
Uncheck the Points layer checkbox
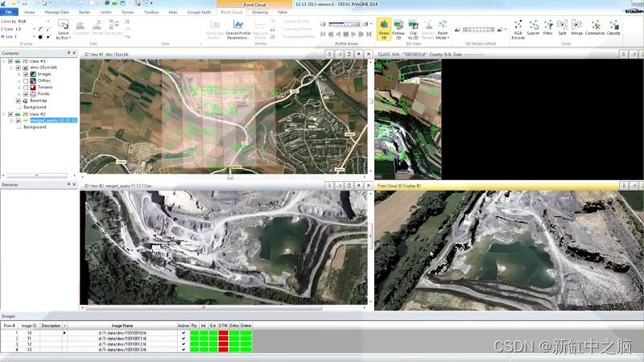click(x=26, y=94)
